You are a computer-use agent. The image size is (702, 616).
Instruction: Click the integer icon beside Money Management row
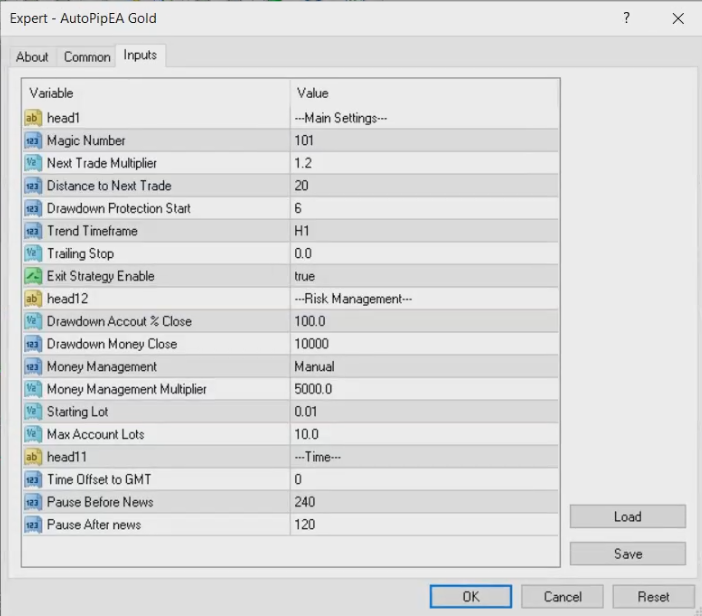click(33, 367)
